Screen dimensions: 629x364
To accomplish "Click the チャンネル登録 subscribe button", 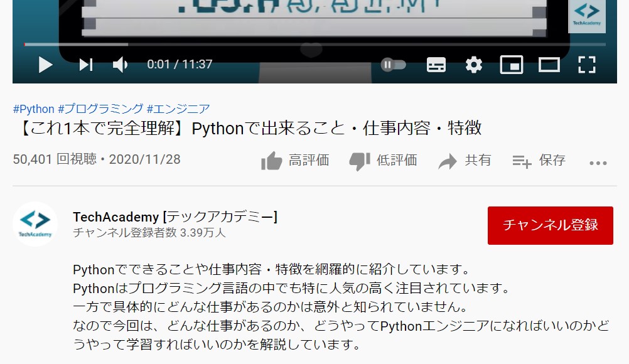I will pyautogui.click(x=550, y=225).
